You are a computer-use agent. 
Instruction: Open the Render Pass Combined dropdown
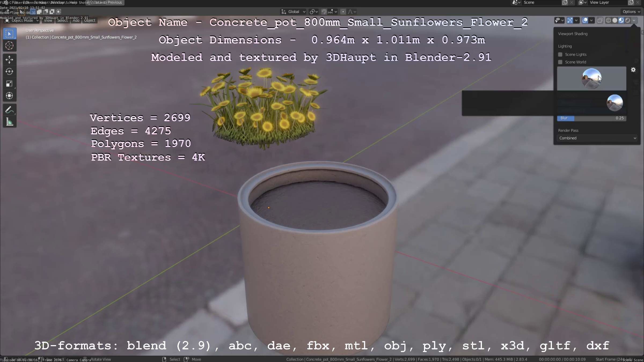pos(597,138)
